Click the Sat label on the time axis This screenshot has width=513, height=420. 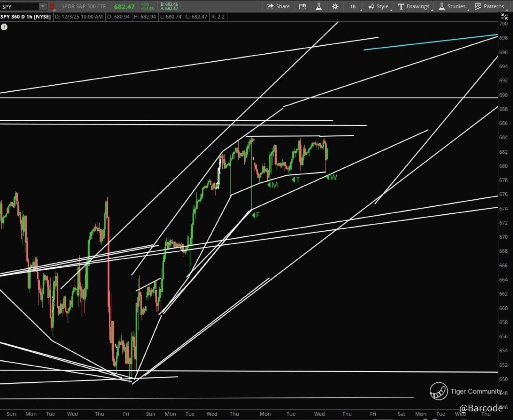(401, 414)
